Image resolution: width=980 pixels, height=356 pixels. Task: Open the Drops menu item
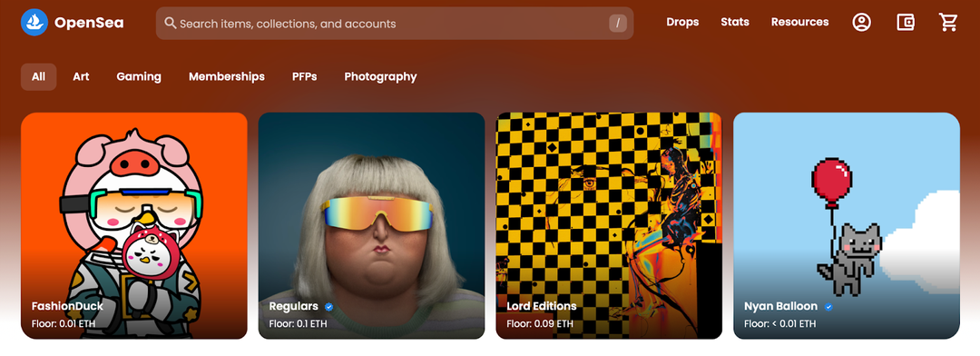click(682, 22)
